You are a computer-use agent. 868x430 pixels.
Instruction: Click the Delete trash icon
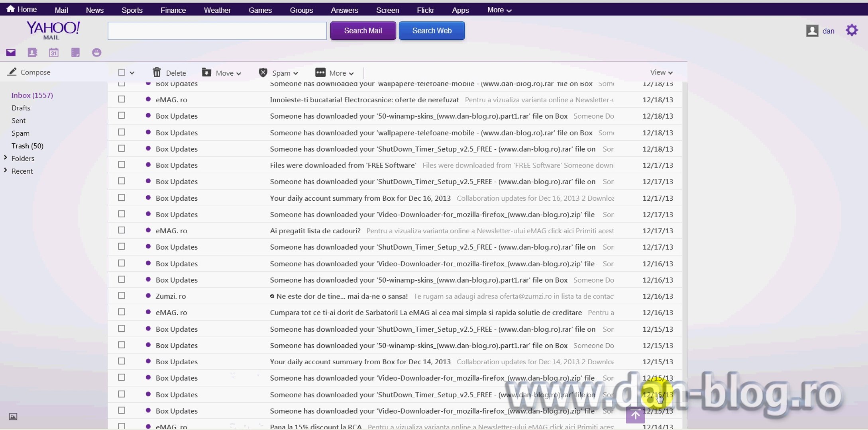click(x=157, y=72)
